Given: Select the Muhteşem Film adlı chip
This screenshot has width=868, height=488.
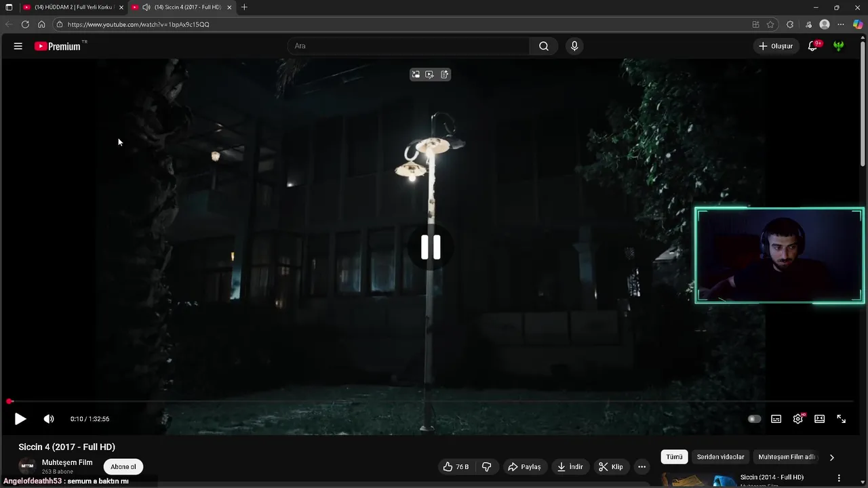Looking at the screenshot, I should (786, 457).
